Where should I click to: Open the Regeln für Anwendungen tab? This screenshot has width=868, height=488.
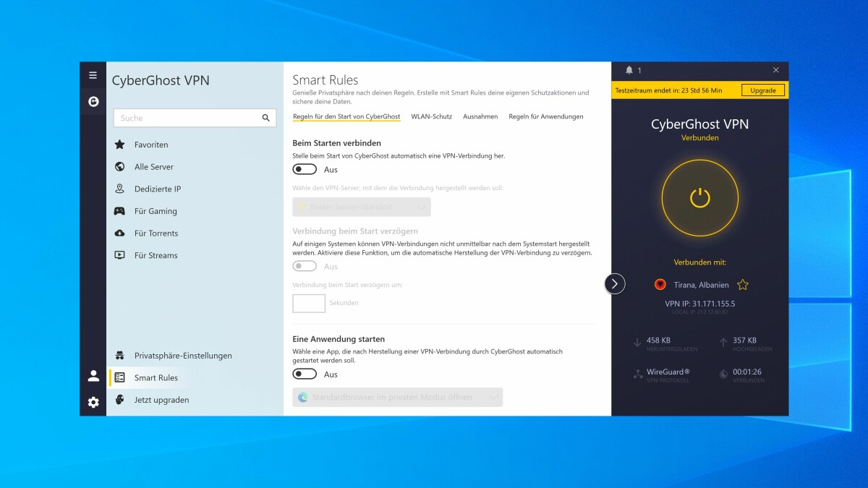click(545, 116)
